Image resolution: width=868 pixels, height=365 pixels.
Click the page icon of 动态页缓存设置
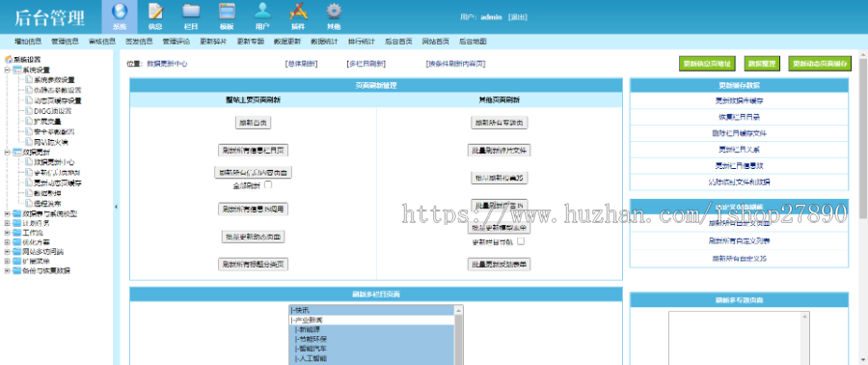[29, 100]
